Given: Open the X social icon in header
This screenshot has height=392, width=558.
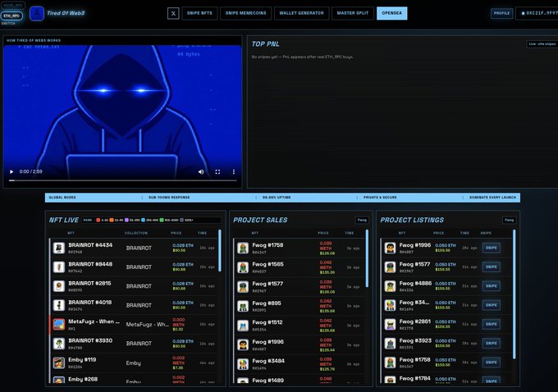Looking at the screenshot, I should click(173, 13).
